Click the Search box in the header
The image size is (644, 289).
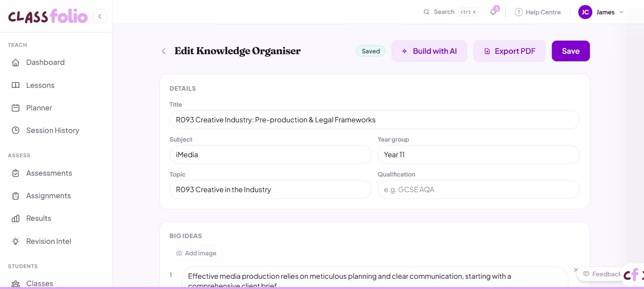click(451, 12)
